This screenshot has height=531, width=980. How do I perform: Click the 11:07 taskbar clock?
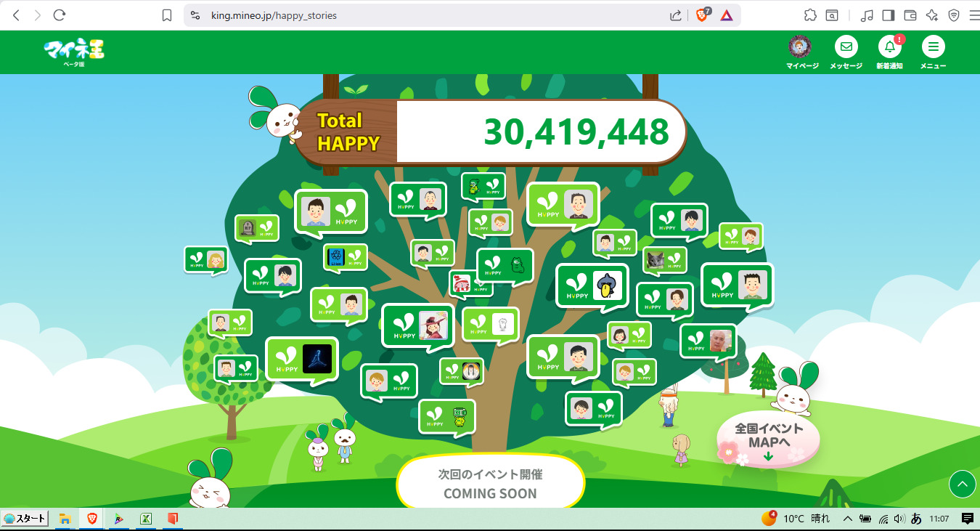(939, 519)
